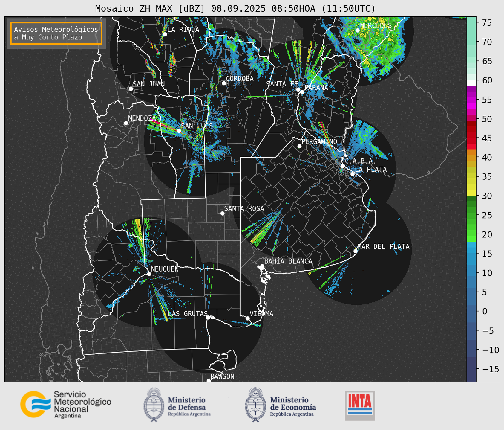Click the RAWSON city marker dot
This screenshot has height=430, width=504.
(x=209, y=381)
